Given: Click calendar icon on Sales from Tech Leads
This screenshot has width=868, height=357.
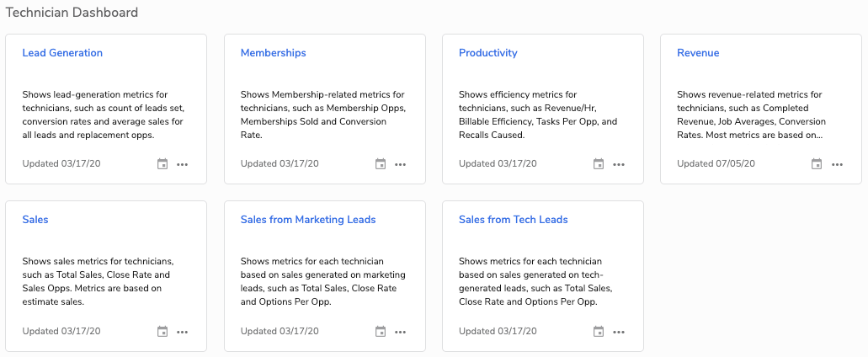Looking at the screenshot, I should (599, 332).
